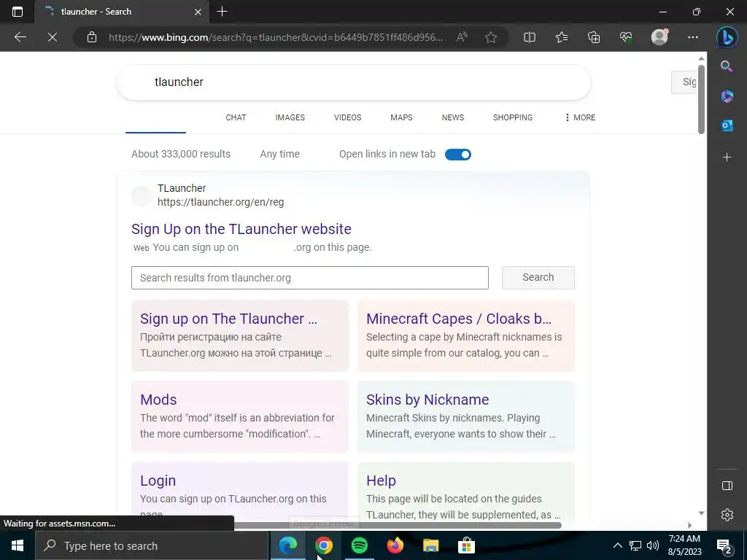
Task: Click the bing.com address bar URL
Action: point(276,37)
